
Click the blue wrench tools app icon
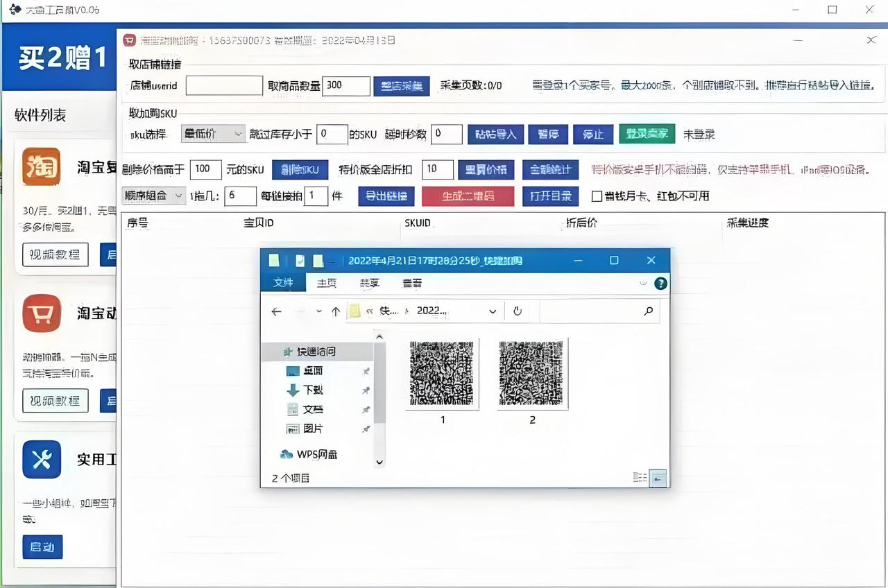(x=42, y=459)
